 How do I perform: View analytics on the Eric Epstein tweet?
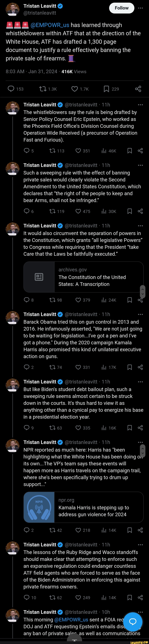104,151
